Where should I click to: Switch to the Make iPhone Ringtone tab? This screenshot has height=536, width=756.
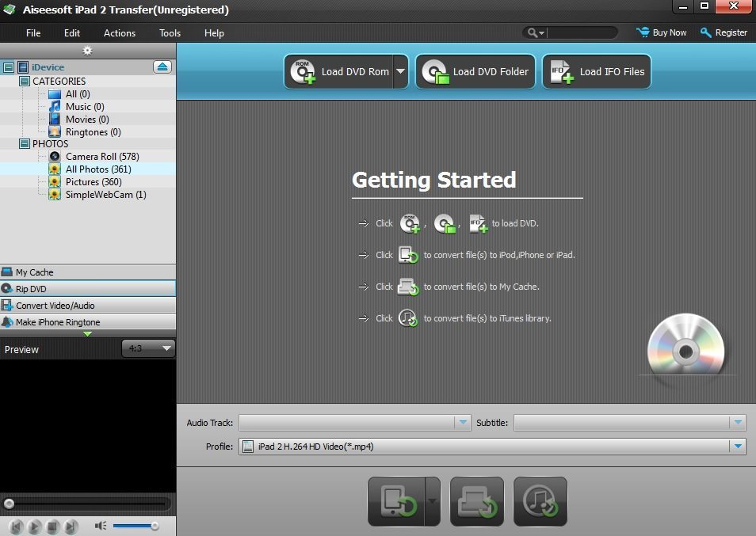pos(88,321)
